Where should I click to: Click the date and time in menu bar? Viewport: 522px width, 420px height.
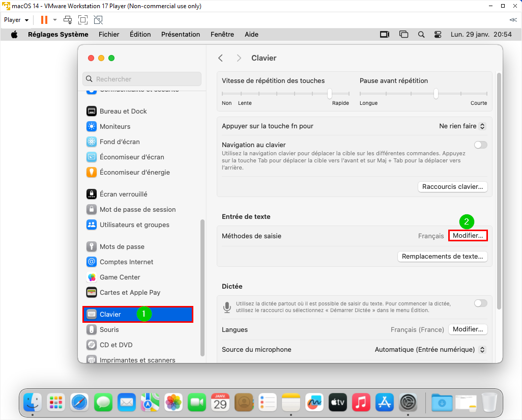[x=481, y=35]
